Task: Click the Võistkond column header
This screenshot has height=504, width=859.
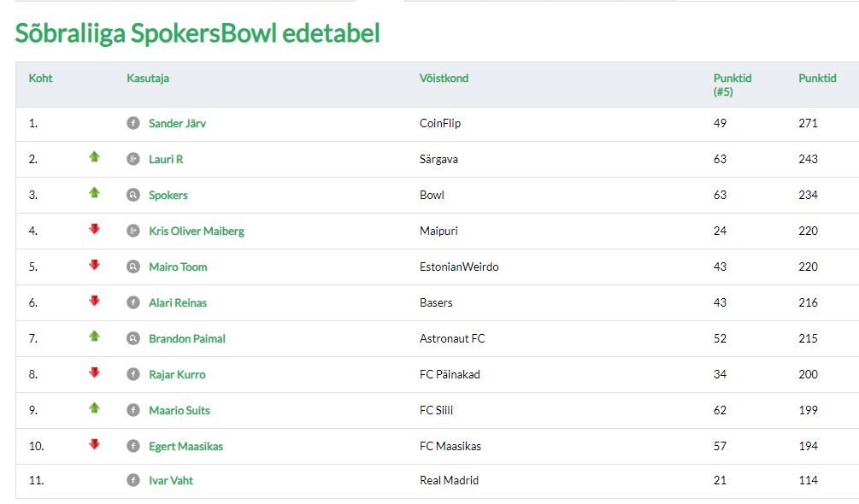Action: pyautogui.click(x=444, y=78)
